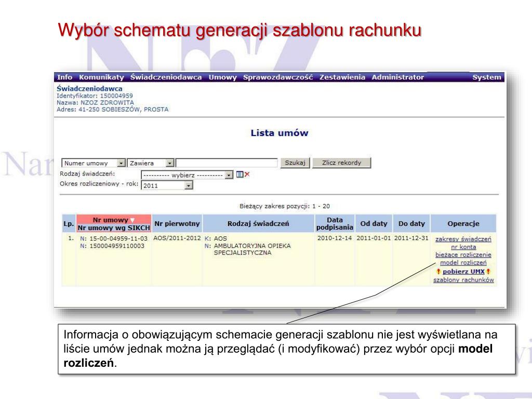
Task: Click the exclamation icon left of pobierz UMX
Action: pos(438,271)
